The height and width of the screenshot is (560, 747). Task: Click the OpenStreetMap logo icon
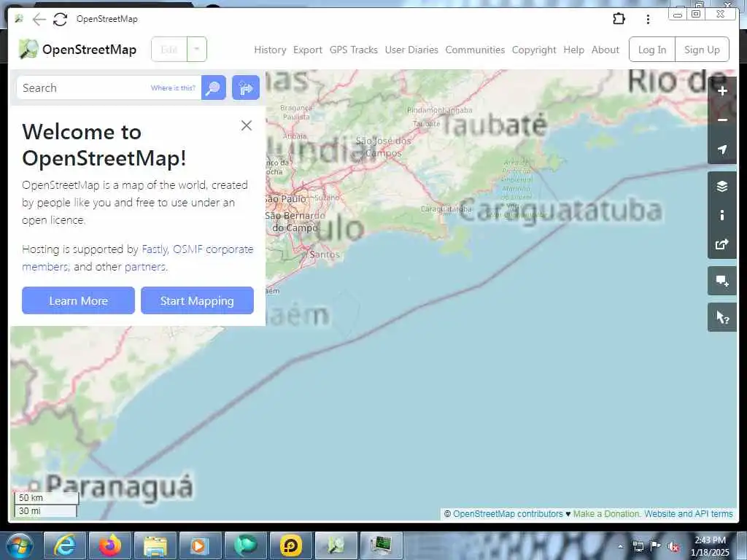click(x=28, y=49)
